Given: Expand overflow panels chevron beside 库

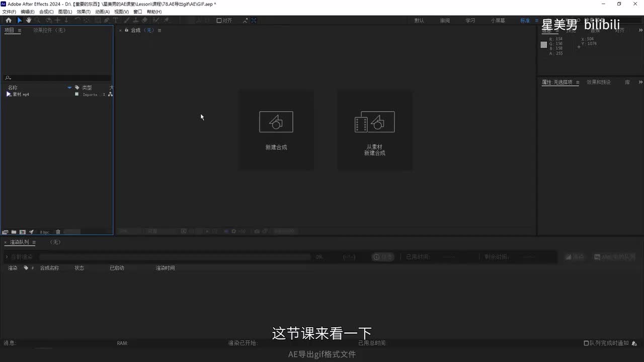Looking at the screenshot, I should click(640, 82).
